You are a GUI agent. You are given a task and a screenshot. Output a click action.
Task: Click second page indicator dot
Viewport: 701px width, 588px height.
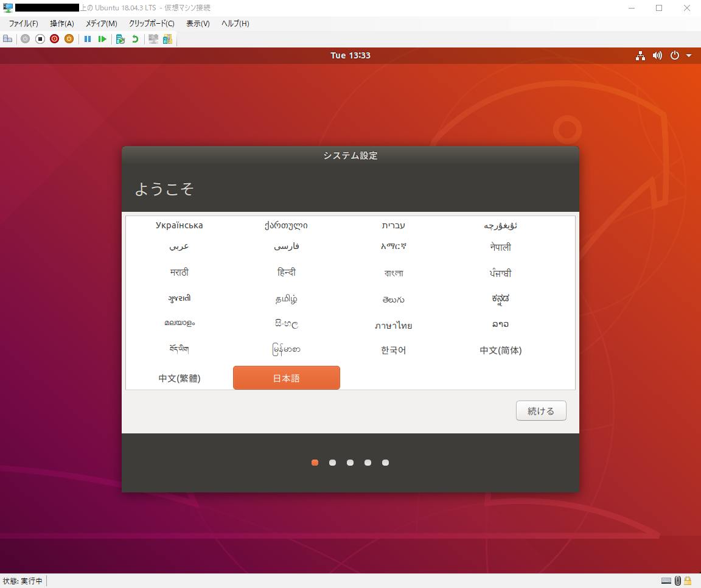(333, 463)
